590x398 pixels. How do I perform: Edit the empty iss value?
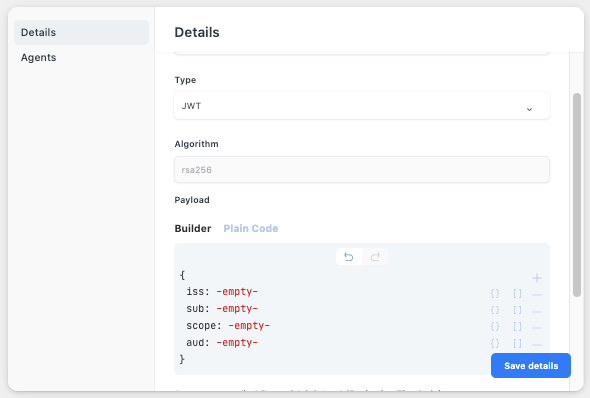click(x=237, y=292)
